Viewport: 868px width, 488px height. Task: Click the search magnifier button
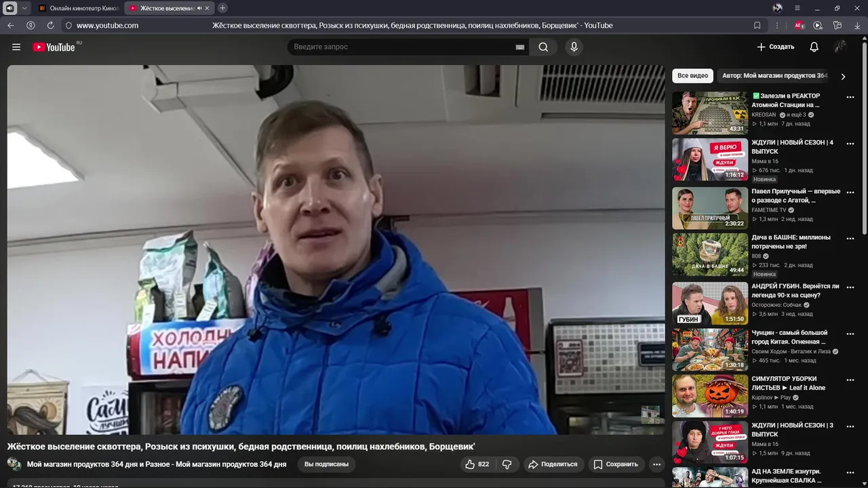click(543, 47)
